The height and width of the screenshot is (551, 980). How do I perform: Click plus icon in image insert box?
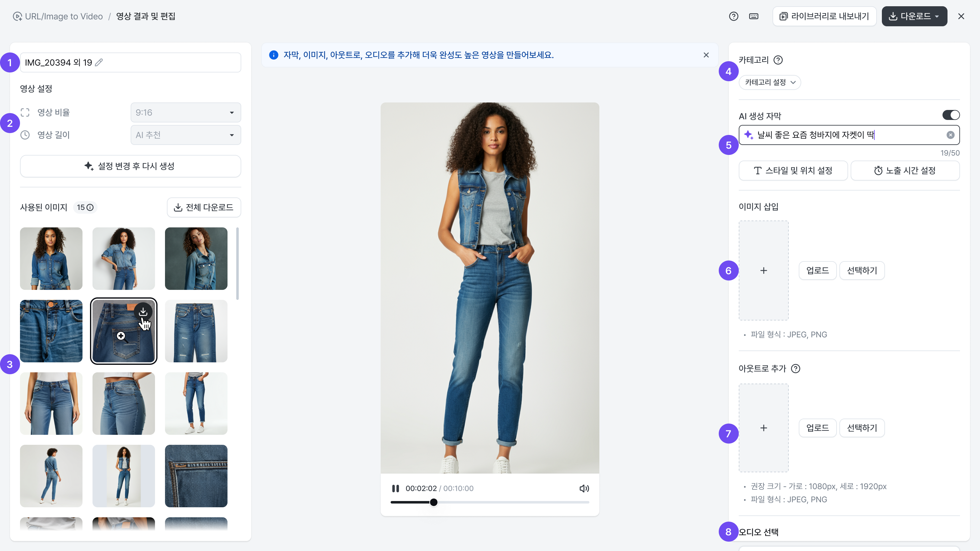click(x=763, y=271)
